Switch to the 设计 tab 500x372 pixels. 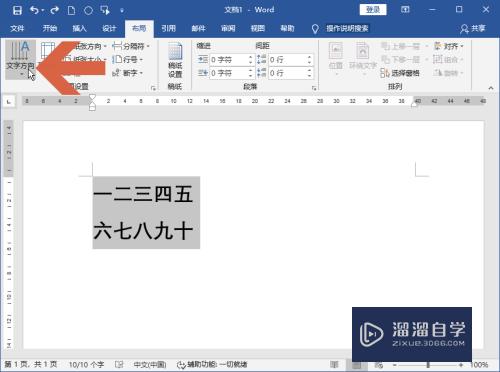click(x=109, y=29)
